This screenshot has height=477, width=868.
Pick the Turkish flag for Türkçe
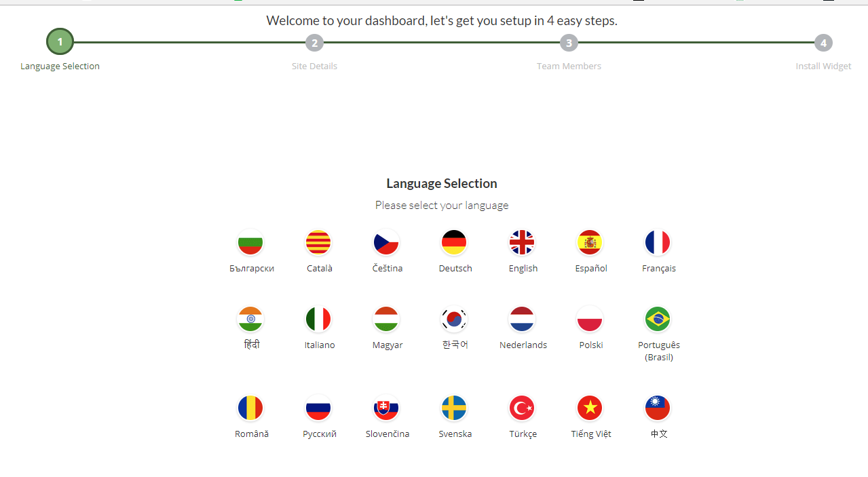[522, 408]
